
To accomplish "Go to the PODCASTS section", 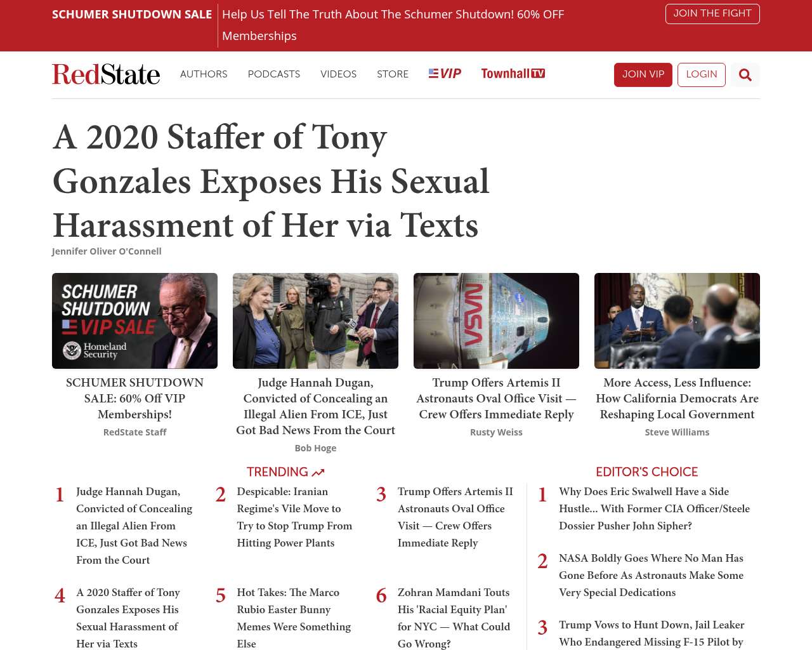I will 273,74.
